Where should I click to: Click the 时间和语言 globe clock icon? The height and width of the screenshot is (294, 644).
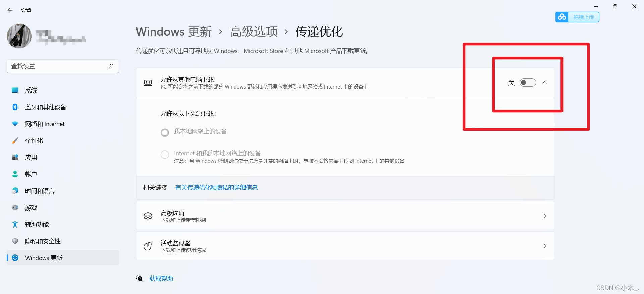15,191
